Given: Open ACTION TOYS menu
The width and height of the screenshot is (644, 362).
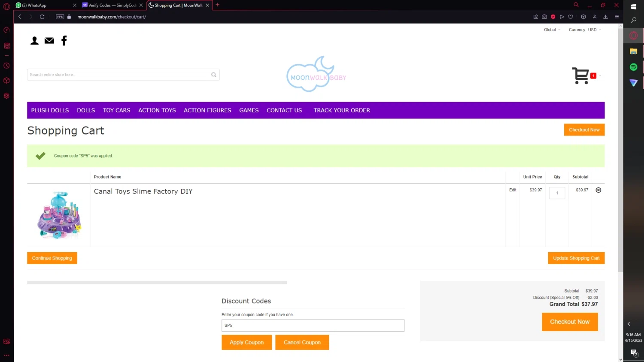Looking at the screenshot, I should (157, 110).
